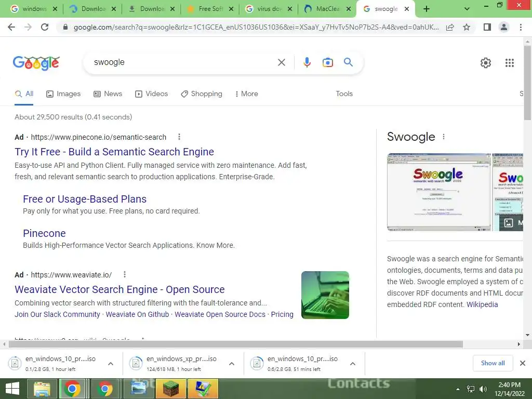Go forward with the forward arrow

[28, 27]
